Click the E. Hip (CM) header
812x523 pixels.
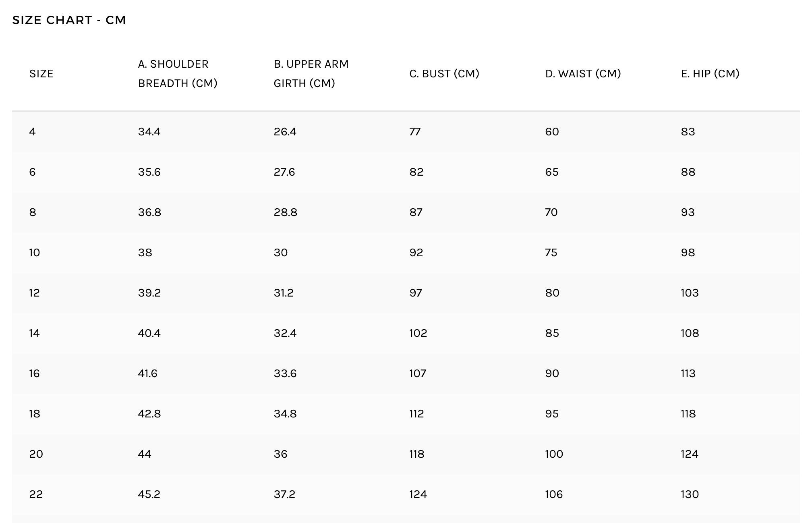pos(710,74)
